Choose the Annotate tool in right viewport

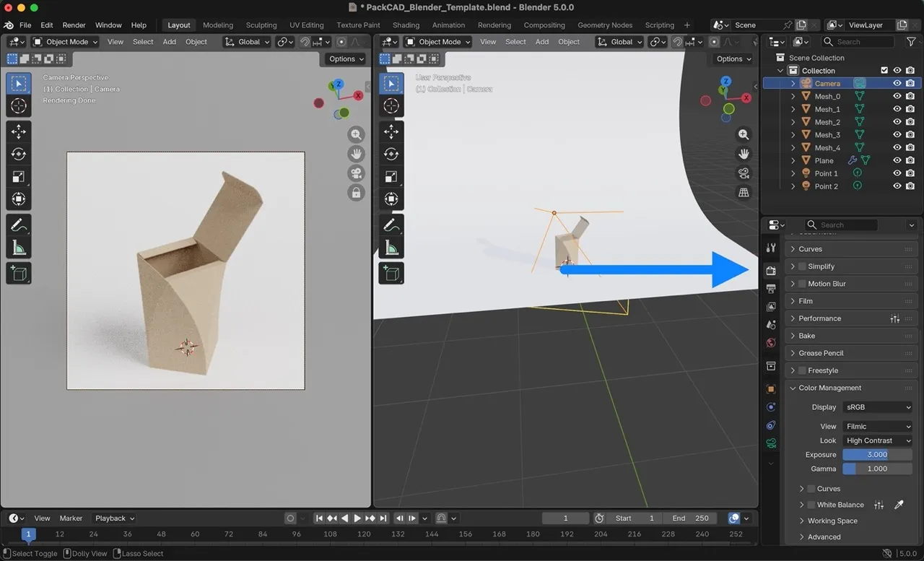[x=391, y=225]
